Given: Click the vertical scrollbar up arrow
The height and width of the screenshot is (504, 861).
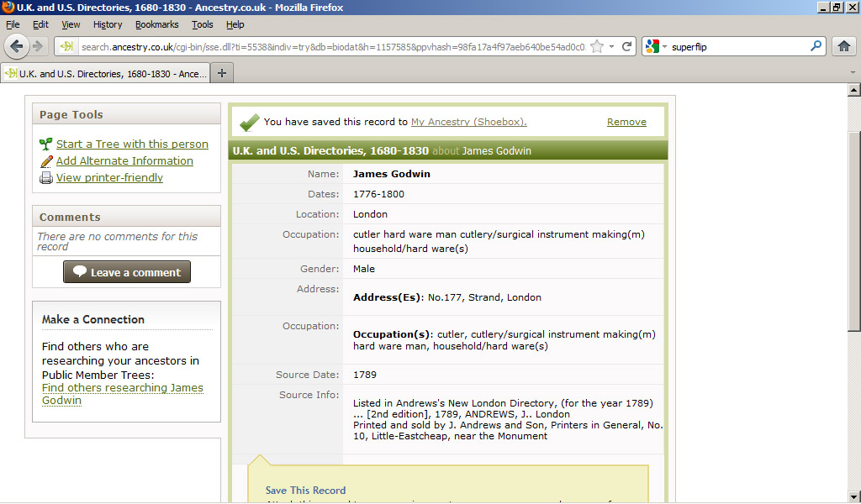Looking at the screenshot, I should 854,89.
